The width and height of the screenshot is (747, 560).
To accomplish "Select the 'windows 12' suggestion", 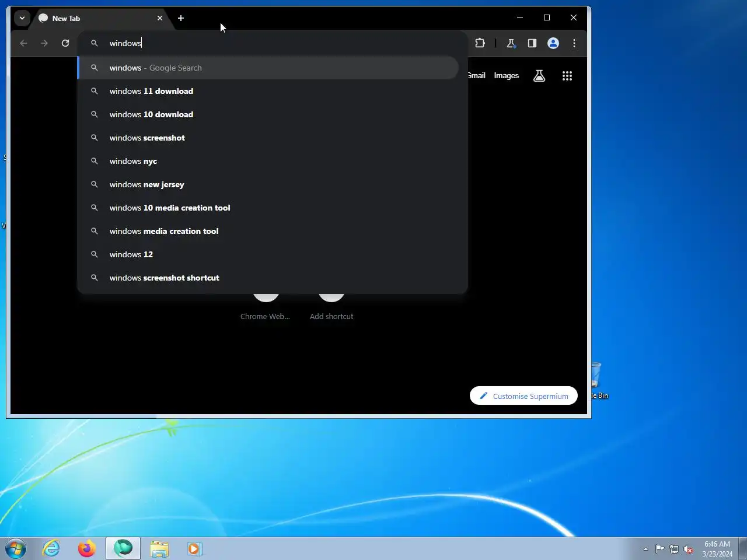I will [x=268, y=254].
